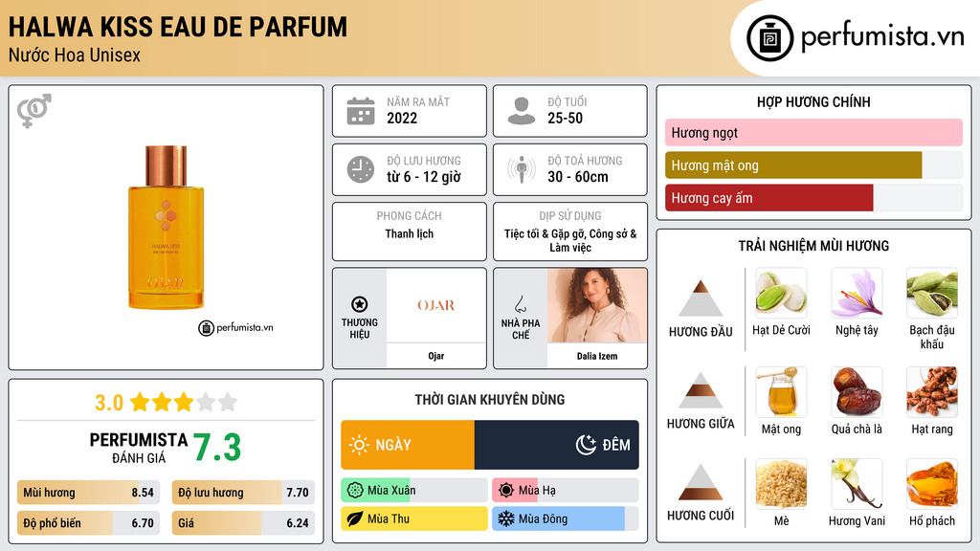Select the Hạt Dẻ Cười pistachio image
Screen dimensions: 980x551
pos(781,293)
